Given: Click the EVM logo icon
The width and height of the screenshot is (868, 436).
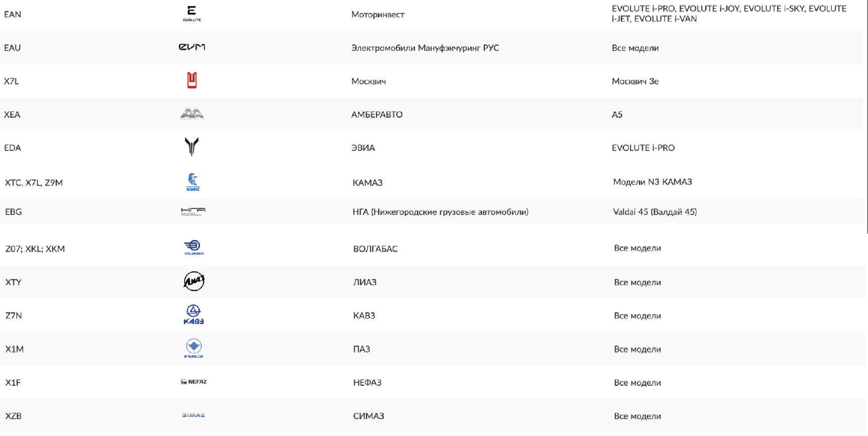Looking at the screenshot, I should (x=192, y=47).
